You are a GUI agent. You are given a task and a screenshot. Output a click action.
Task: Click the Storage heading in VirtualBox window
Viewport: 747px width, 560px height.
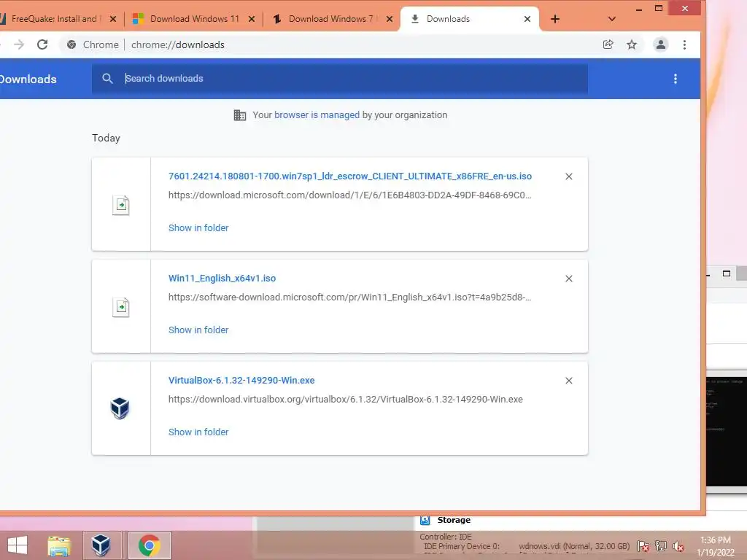point(454,520)
